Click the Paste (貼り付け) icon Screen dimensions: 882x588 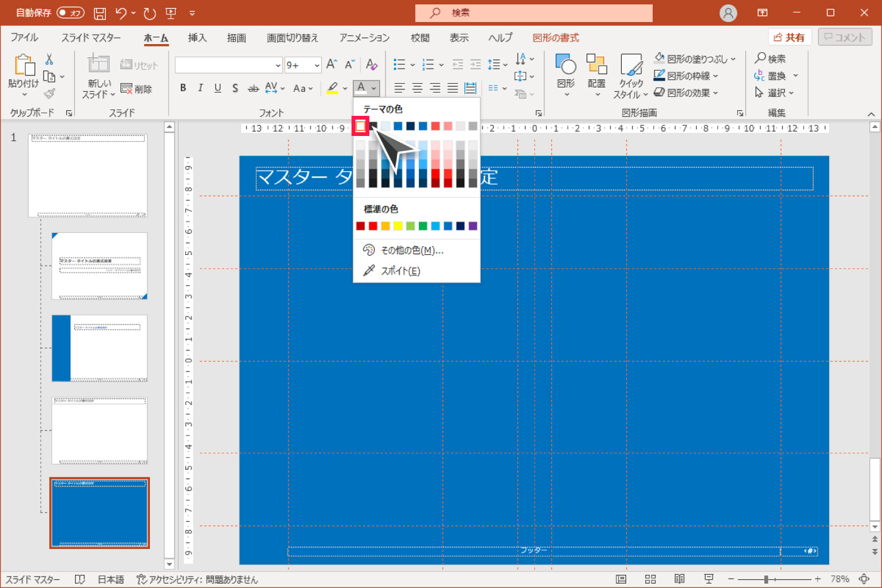point(24,65)
